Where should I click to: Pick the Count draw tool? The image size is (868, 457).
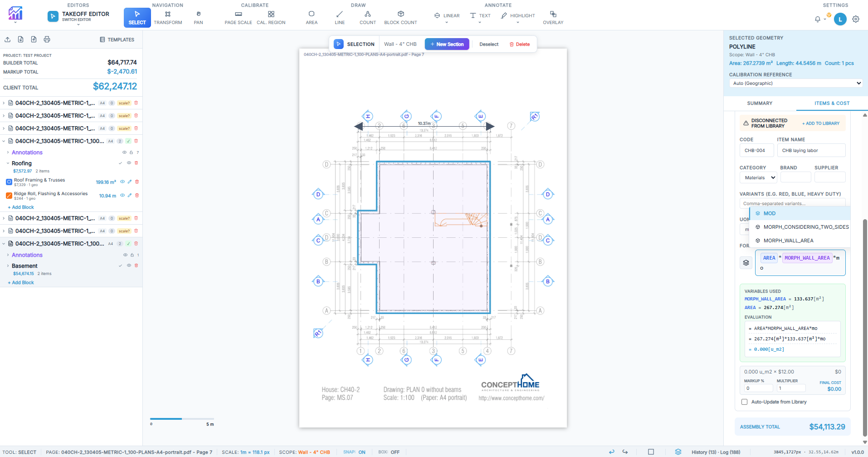pos(367,18)
